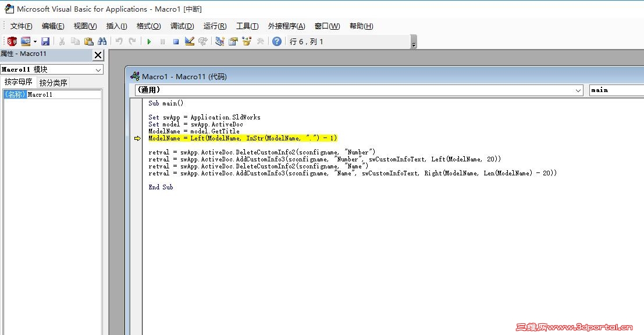Click the Insert UserForm toolbar icon
The image size is (644, 335).
point(26,41)
